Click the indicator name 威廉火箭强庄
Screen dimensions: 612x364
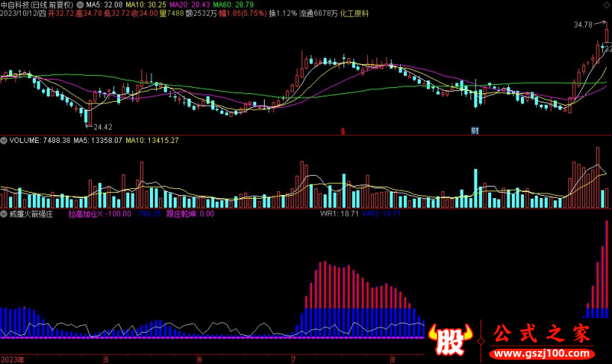31,214
